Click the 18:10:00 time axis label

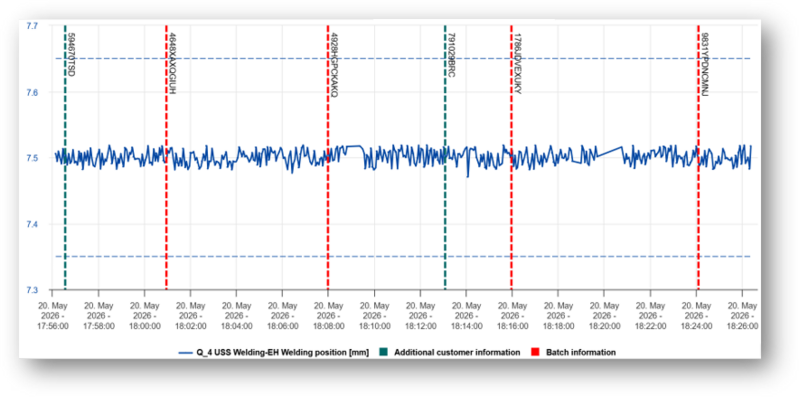tap(375, 316)
